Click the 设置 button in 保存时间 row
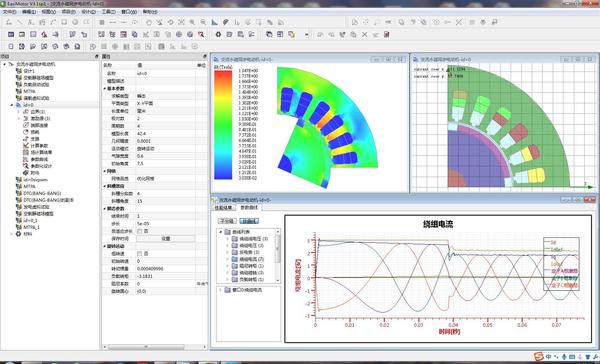600x364 pixels. [x=165, y=238]
